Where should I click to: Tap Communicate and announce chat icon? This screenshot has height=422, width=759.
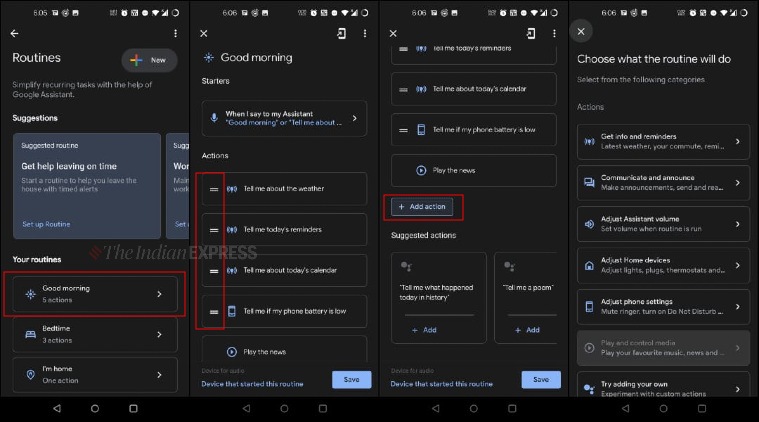(x=589, y=182)
